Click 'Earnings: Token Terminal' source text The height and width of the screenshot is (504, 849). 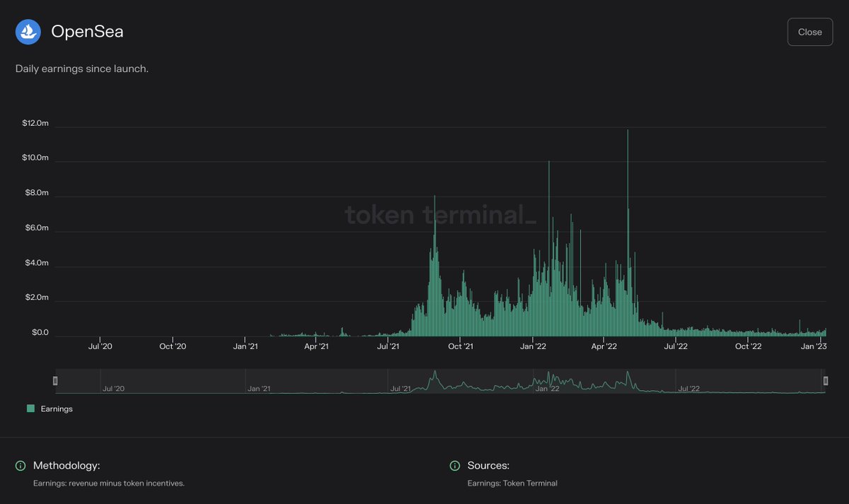click(512, 484)
